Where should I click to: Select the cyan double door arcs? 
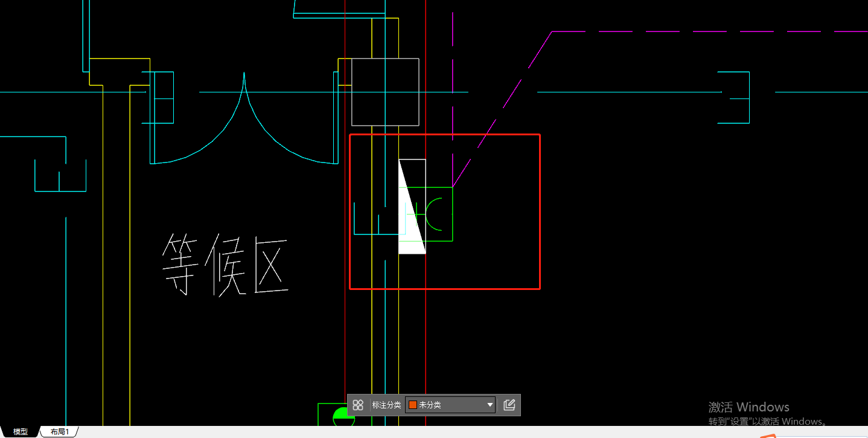coord(244,118)
